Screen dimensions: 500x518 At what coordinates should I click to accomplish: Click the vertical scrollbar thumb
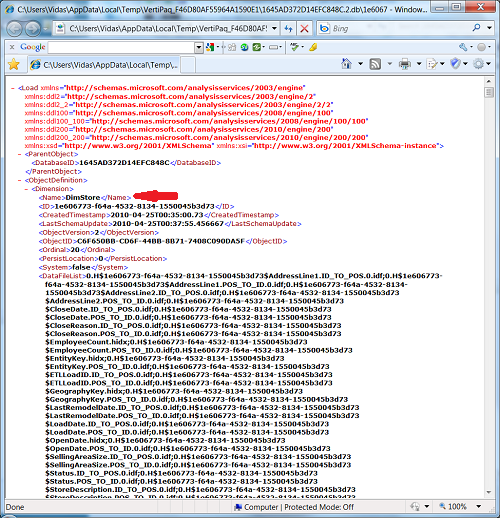(x=489, y=92)
